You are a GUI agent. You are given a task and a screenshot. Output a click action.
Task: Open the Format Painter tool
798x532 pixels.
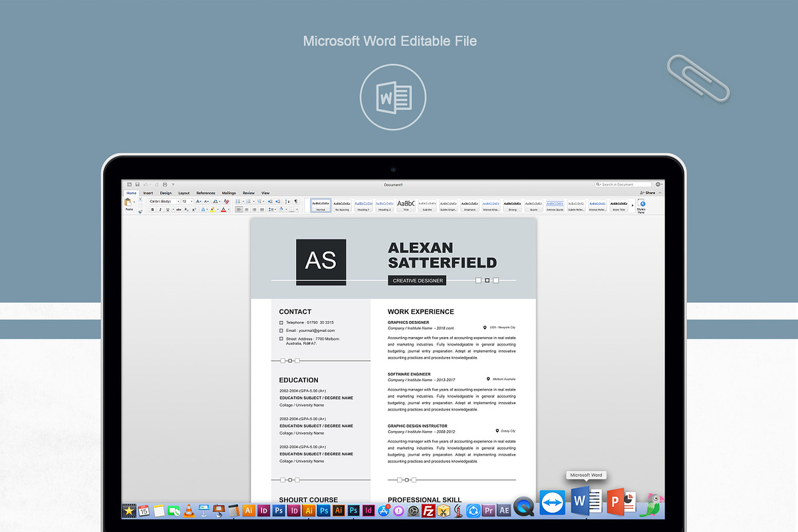tap(139, 211)
